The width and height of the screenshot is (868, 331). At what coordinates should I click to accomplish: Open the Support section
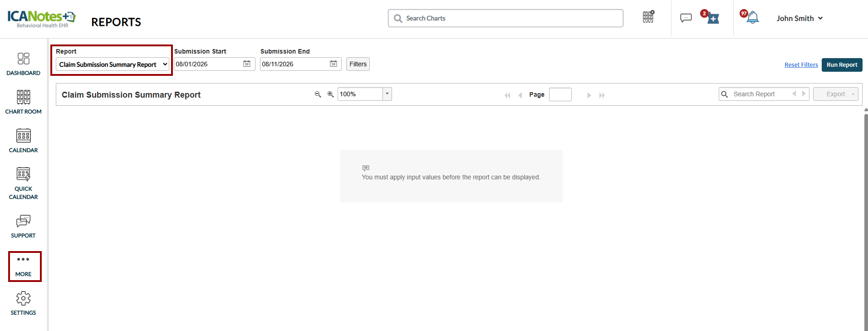[23, 227]
